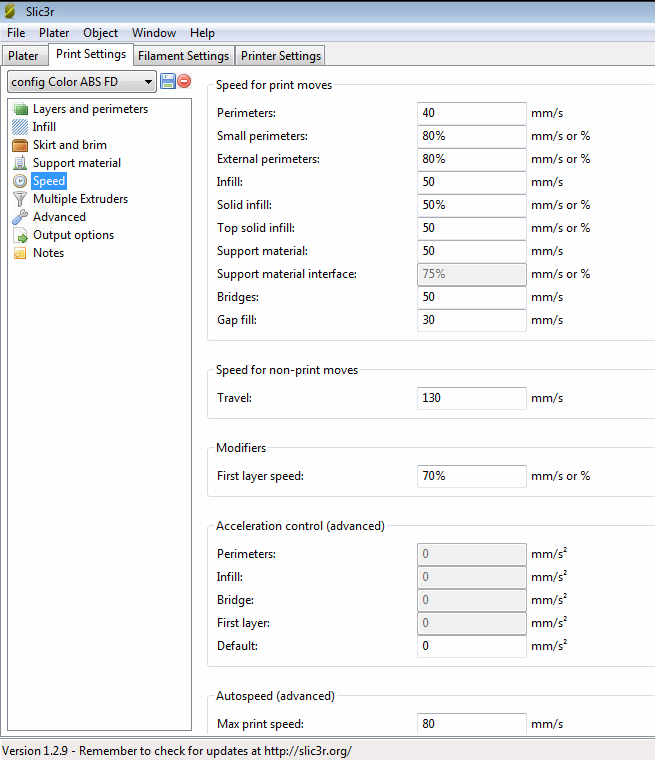Viewport: 655px width, 760px height.
Task: Switch to the Filament Settings tab
Action: tap(184, 56)
